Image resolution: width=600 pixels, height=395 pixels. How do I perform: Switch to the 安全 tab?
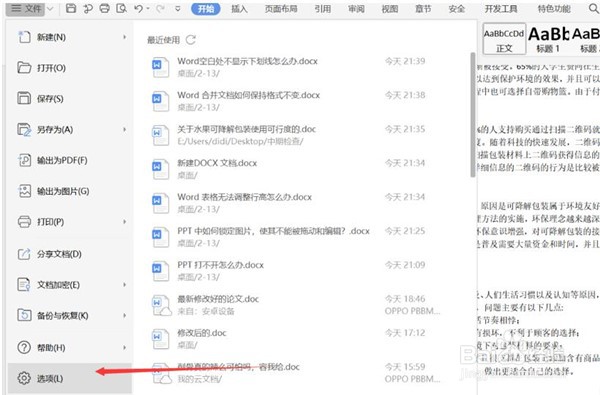tap(457, 9)
